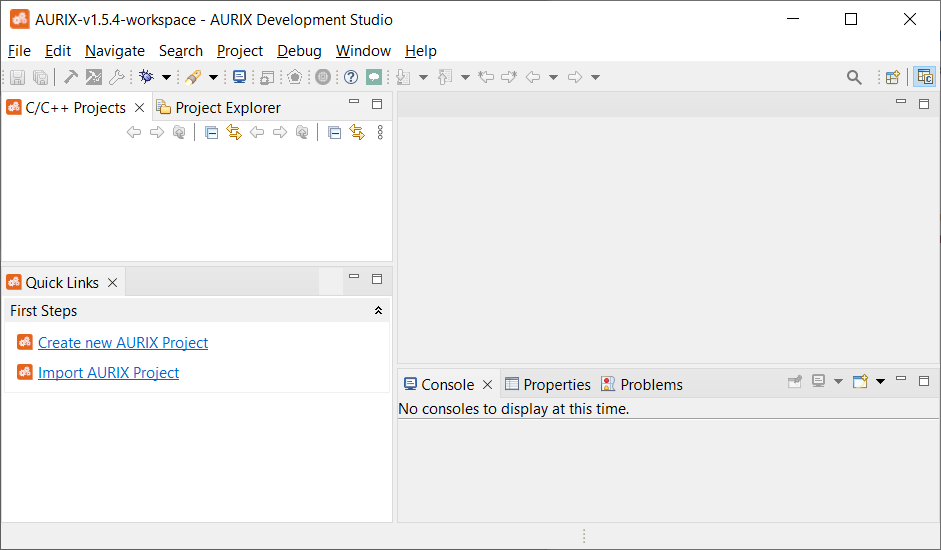This screenshot has width=941, height=550.
Task: Click the green speech bubble feedback icon
Action: point(374,77)
